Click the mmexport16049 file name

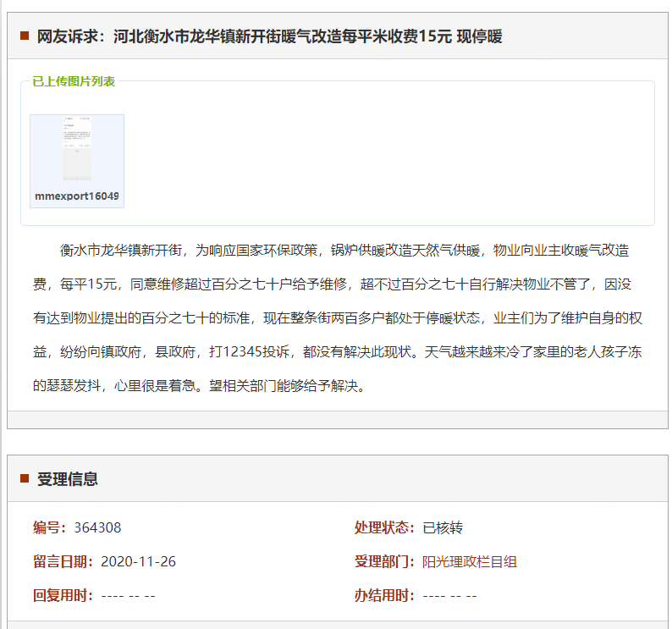(77, 196)
